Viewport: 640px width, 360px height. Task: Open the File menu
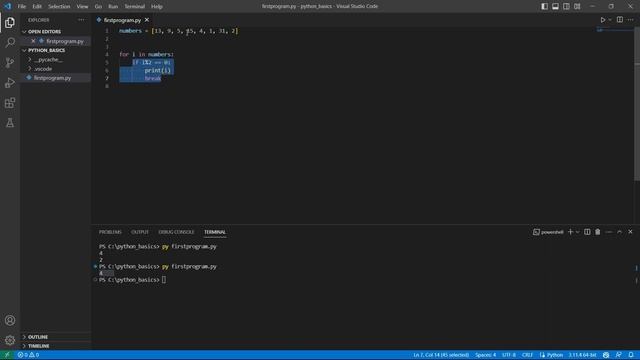[x=22, y=6]
